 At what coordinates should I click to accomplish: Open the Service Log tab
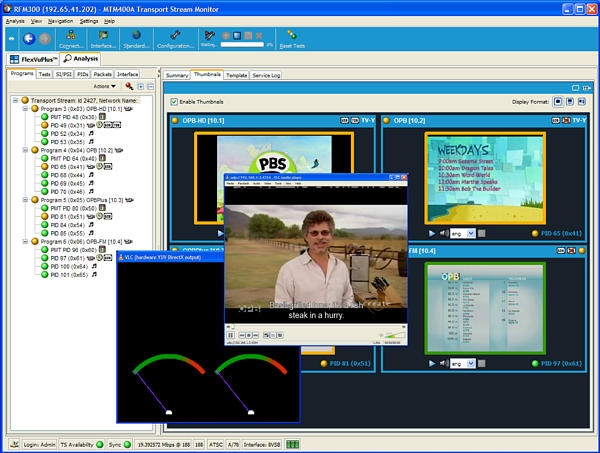coord(266,75)
